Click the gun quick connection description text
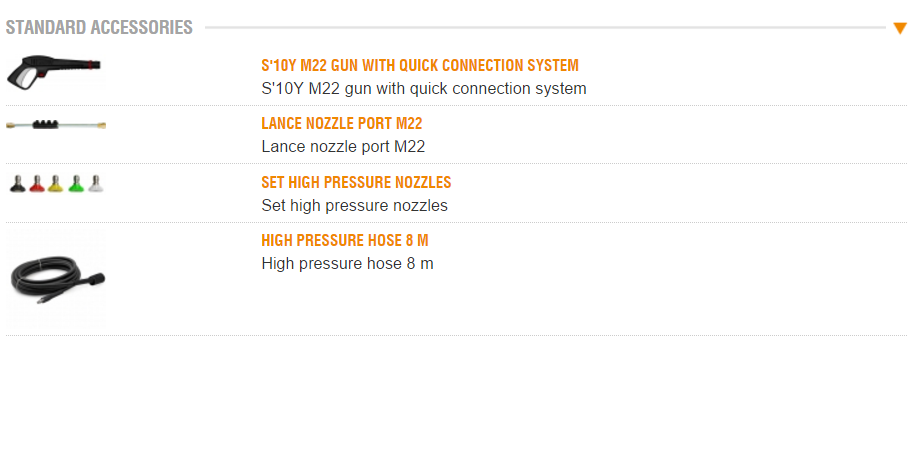The image size is (908, 468). coord(423,88)
